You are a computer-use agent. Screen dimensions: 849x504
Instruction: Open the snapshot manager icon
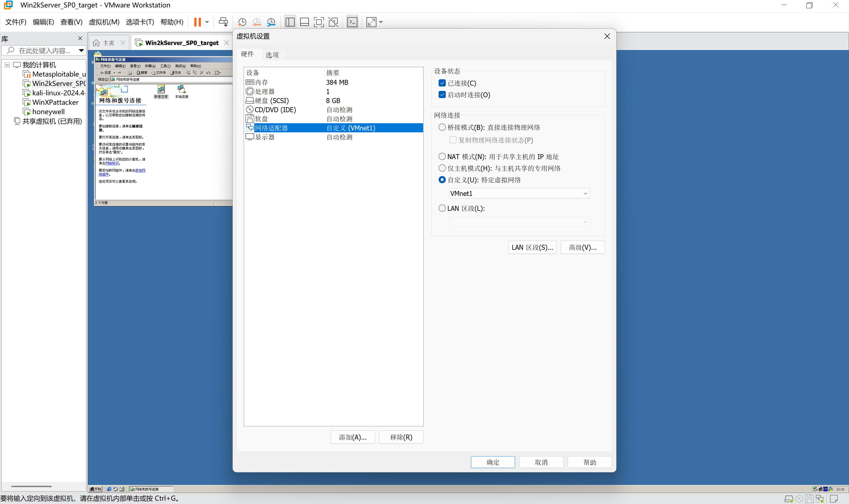tap(271, 22)
